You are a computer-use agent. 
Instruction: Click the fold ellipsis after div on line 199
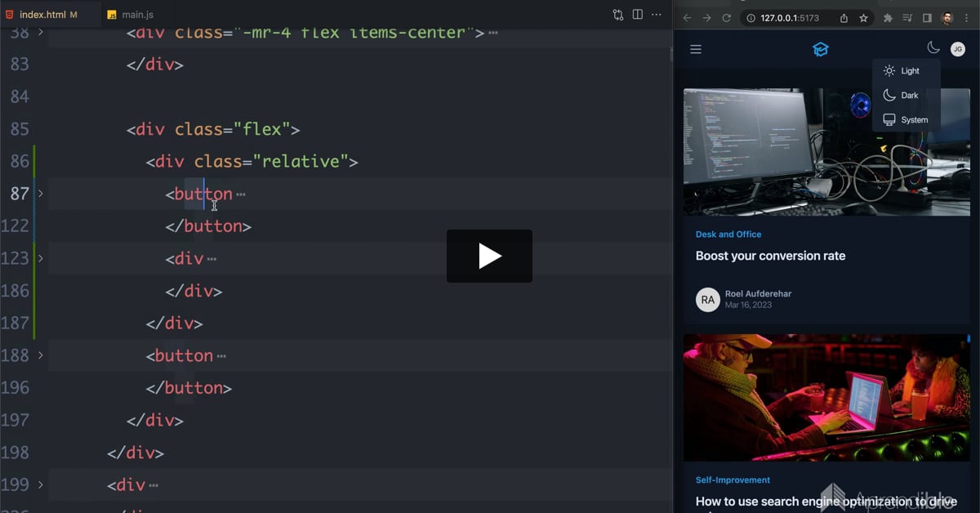pyautogui.click(x=153, y=485)
